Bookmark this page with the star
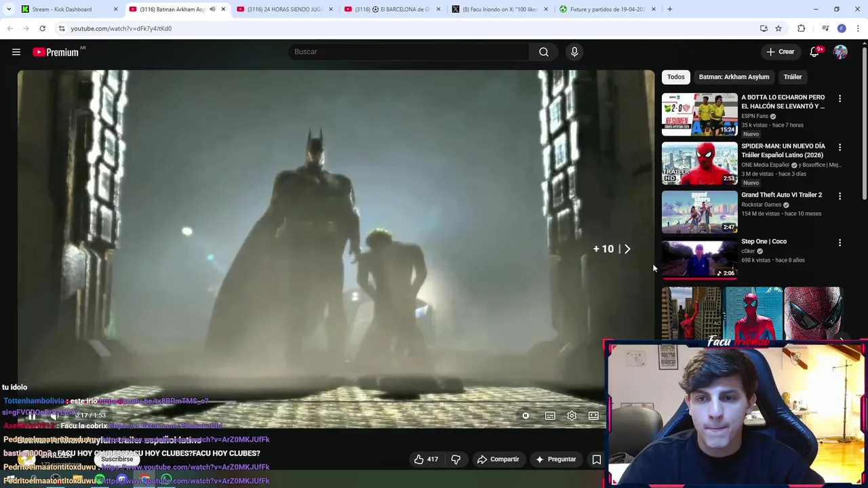The image size is (868, 488). tap(778, 28)
